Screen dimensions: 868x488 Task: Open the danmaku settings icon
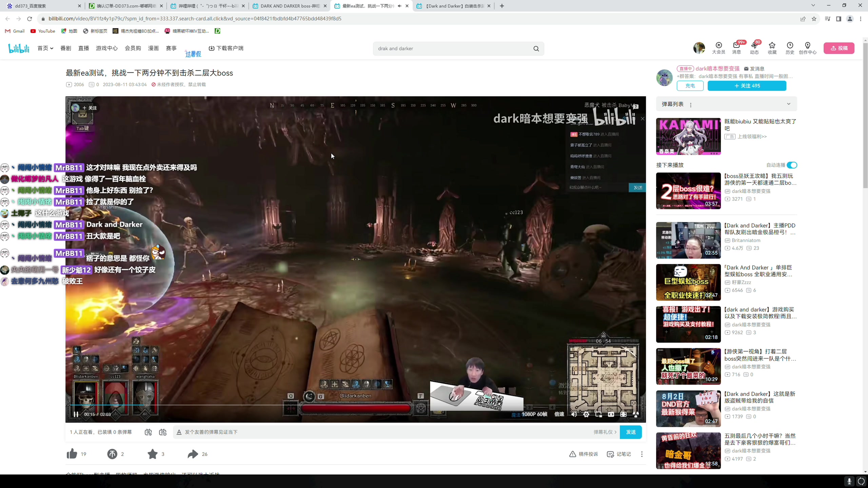163,432
